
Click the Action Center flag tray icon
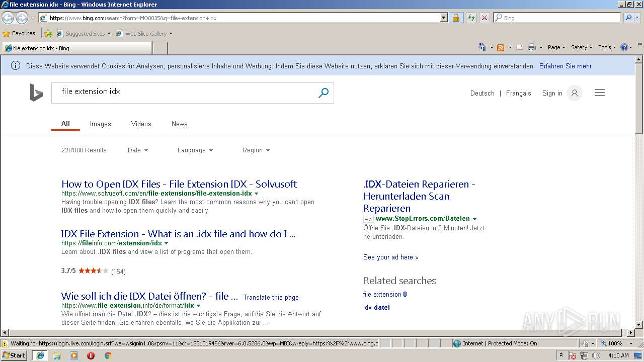[x=572, y=355]
